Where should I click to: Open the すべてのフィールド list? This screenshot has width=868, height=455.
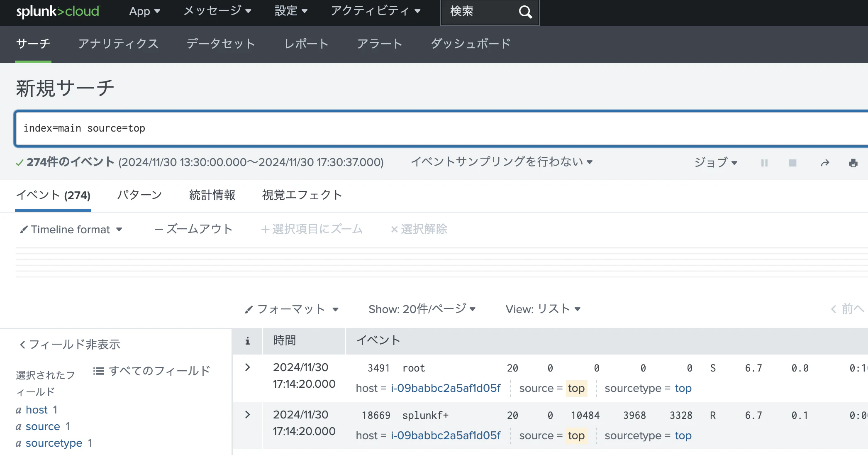(151, 371)
